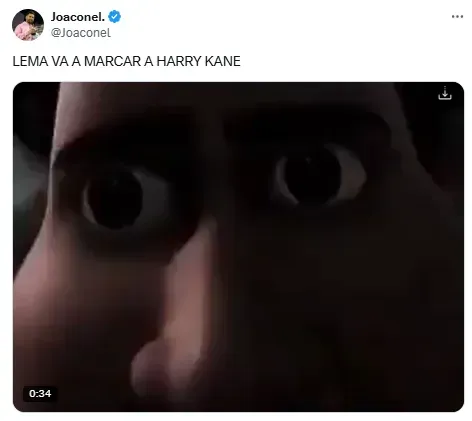
Task: Click the character's left eye in video
Action: tap(115, 200)
